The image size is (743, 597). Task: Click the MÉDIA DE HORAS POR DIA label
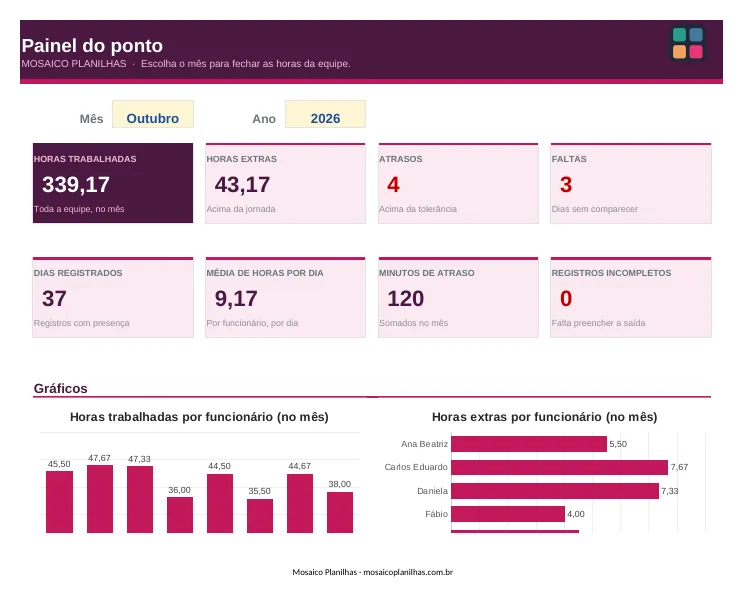point(265,273)
